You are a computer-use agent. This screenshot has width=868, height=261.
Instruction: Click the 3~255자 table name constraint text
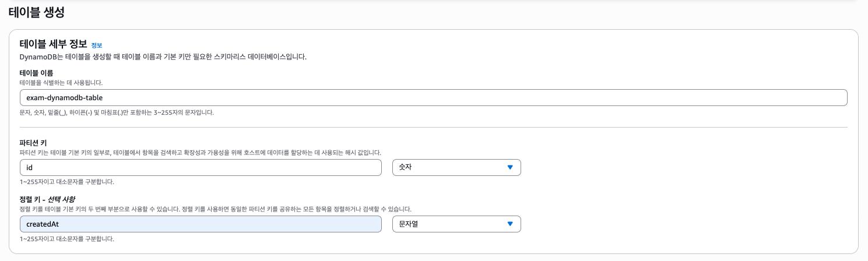(117, 112)
